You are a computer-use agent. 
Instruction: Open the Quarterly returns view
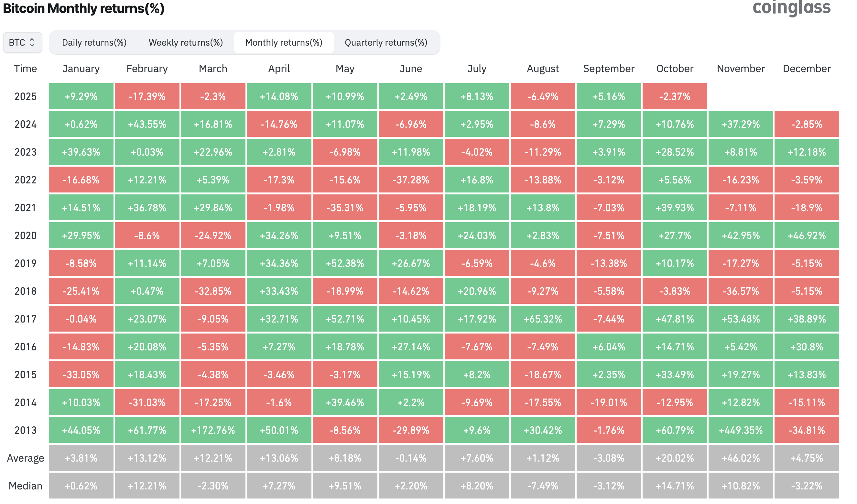coord(386,42)
